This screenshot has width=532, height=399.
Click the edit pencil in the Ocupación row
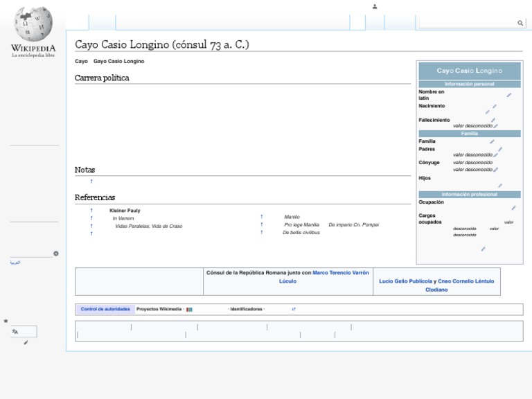(x=513, y=208)
